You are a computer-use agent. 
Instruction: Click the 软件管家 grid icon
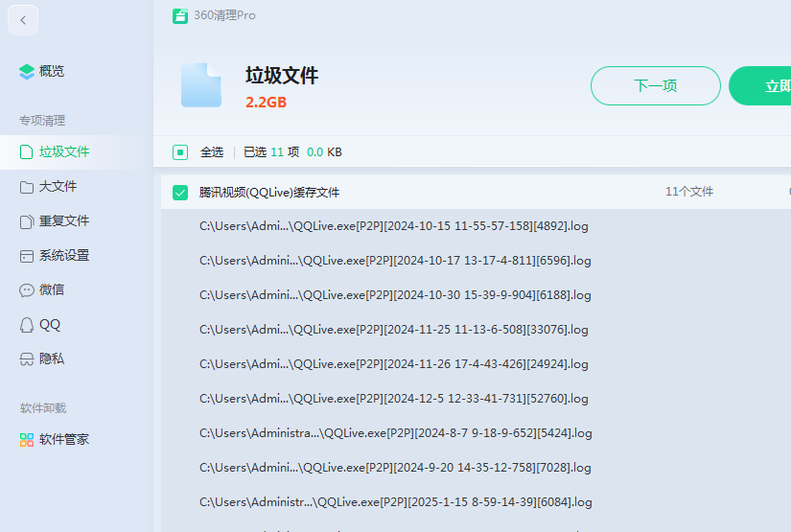tap(27, 440)
